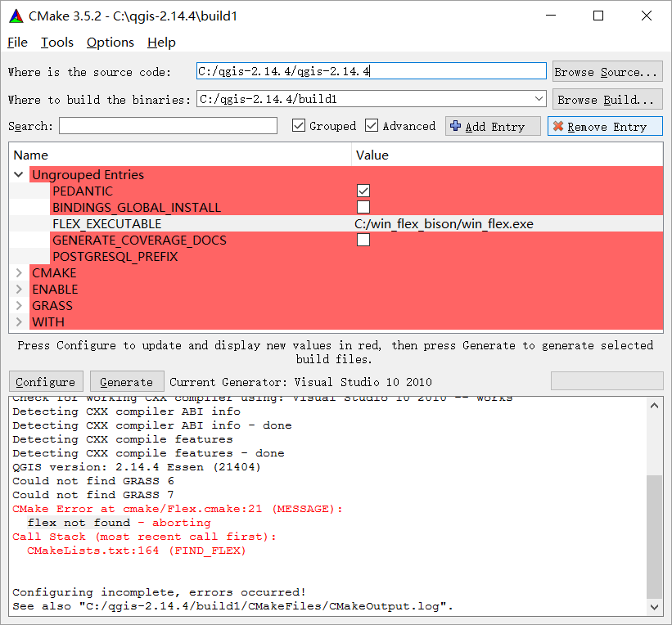Uncheck the PEDANTIC value checkbox

pyautogui.click(x=363, y=191)
